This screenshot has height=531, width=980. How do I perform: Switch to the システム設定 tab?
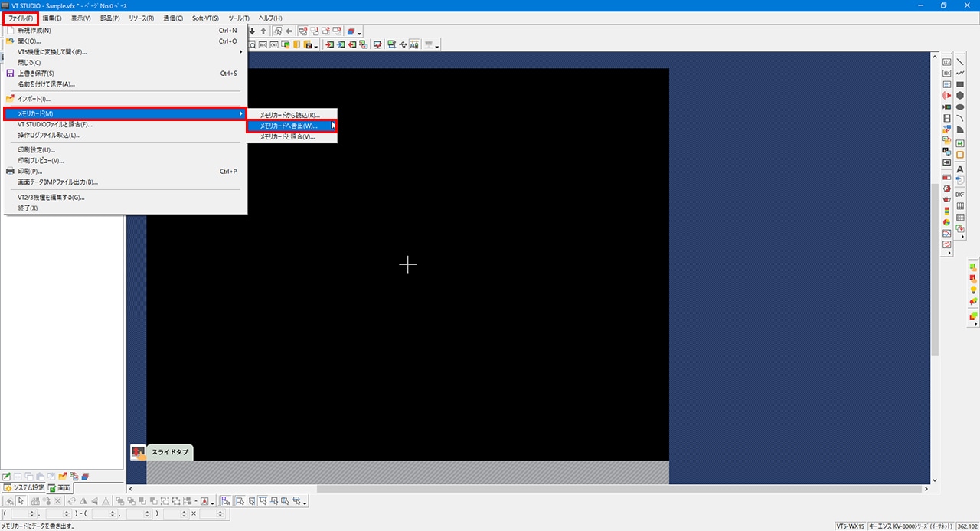click(23, 487)
